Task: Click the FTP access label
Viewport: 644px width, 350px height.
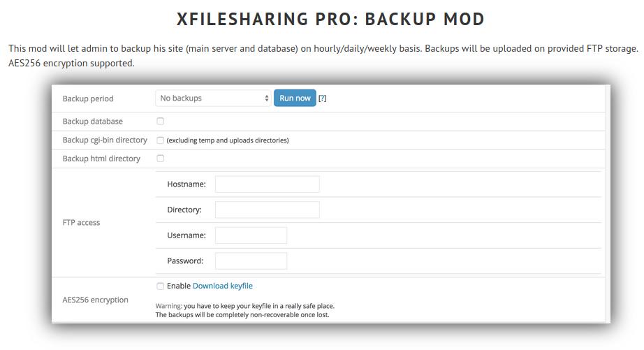Action: (x=81, y=222)
